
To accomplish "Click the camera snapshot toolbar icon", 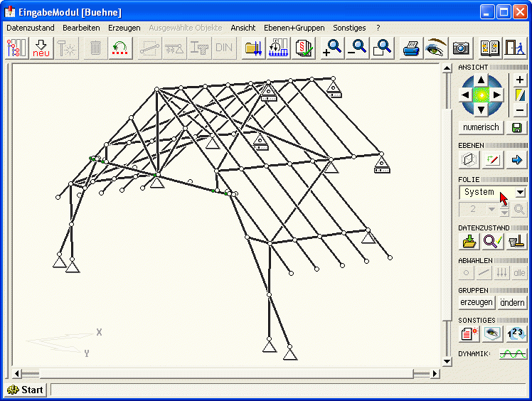I will pyautogui.click(x=461, y=48).
